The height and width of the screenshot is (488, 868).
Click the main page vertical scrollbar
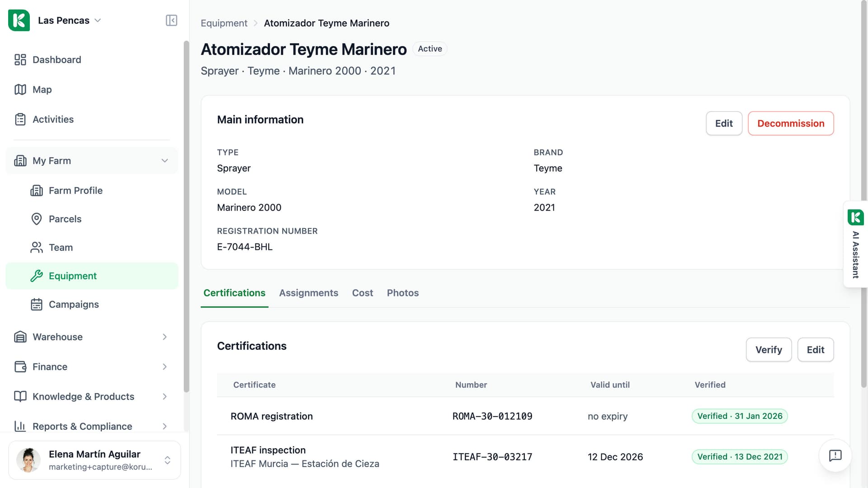click(x=864, y=194)
